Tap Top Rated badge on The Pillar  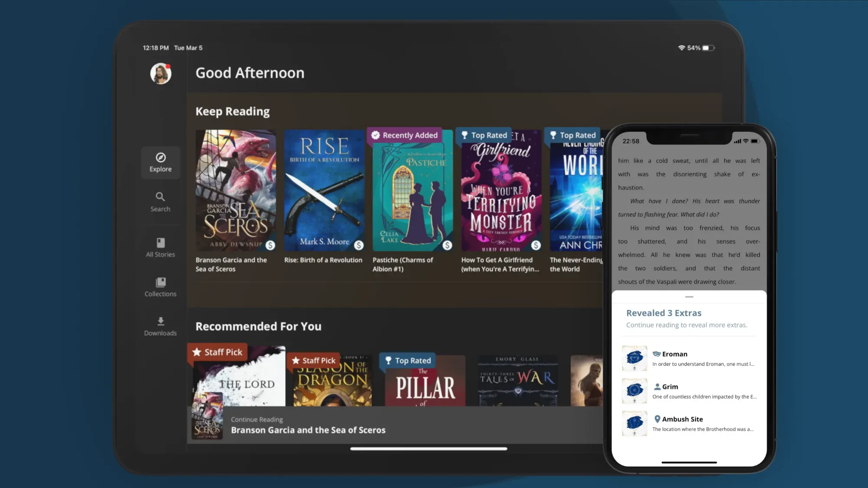(408, 360)
